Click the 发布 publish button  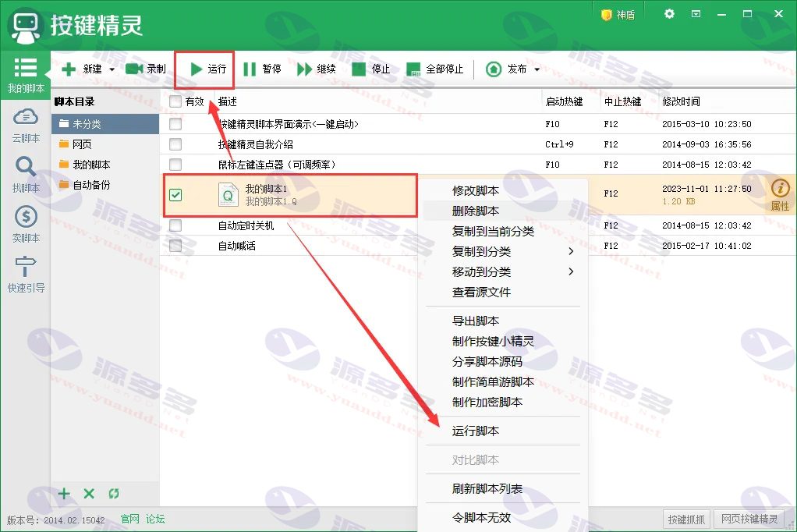point(506,69)
